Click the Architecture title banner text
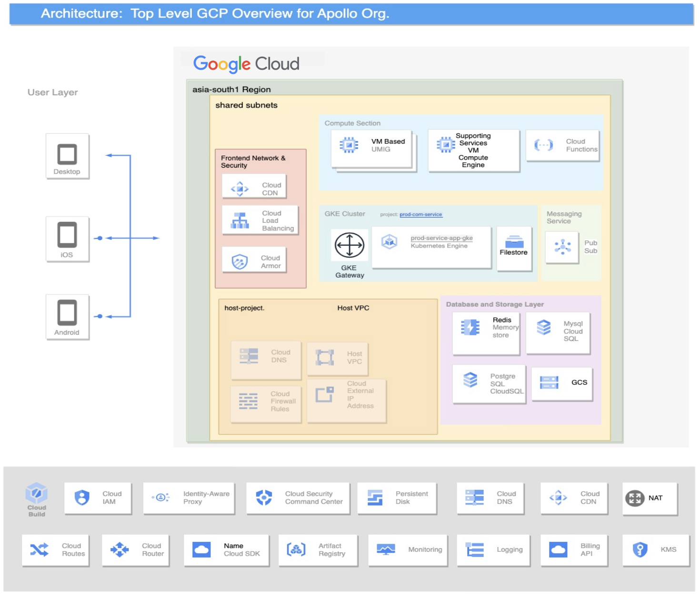 click(215, 13)
